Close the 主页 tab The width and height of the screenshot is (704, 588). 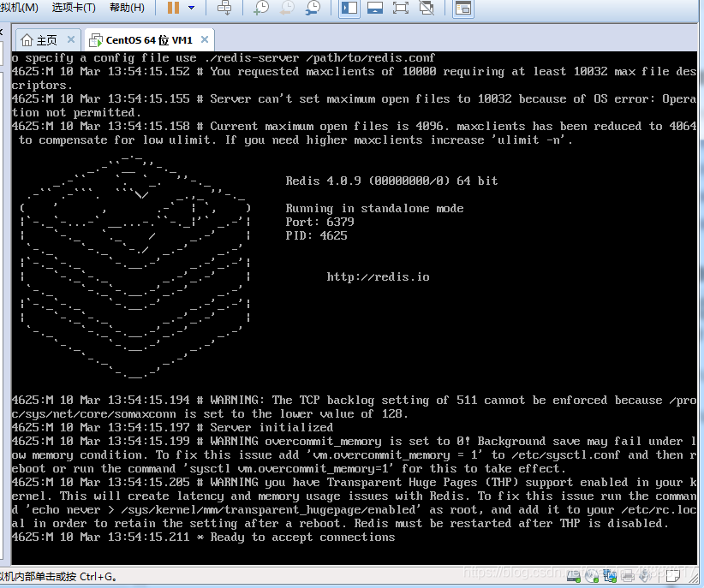(71, 39)
